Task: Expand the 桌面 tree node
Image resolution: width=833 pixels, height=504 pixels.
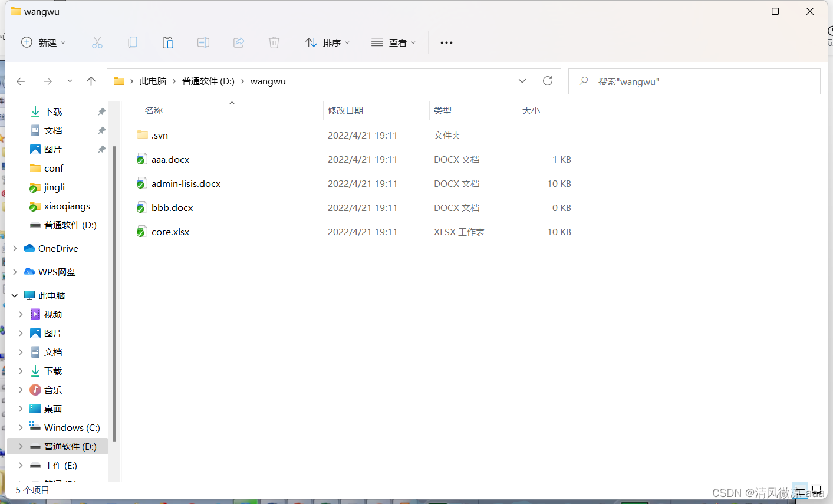Action: click(x=21, y=409)
